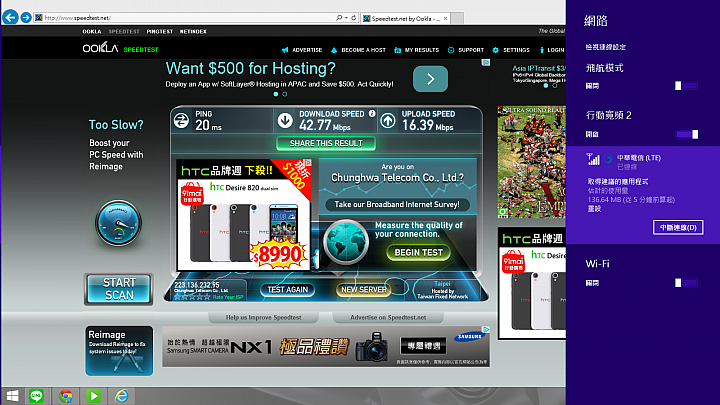Open NETINDEX top navigation link
Screen dimensions: 720x405
click(193, 32)
